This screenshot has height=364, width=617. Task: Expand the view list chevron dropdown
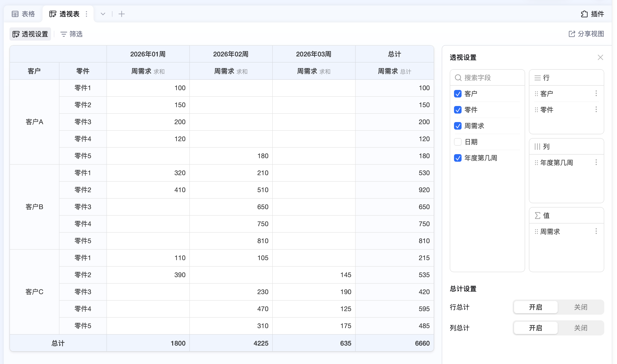point(103,14)
